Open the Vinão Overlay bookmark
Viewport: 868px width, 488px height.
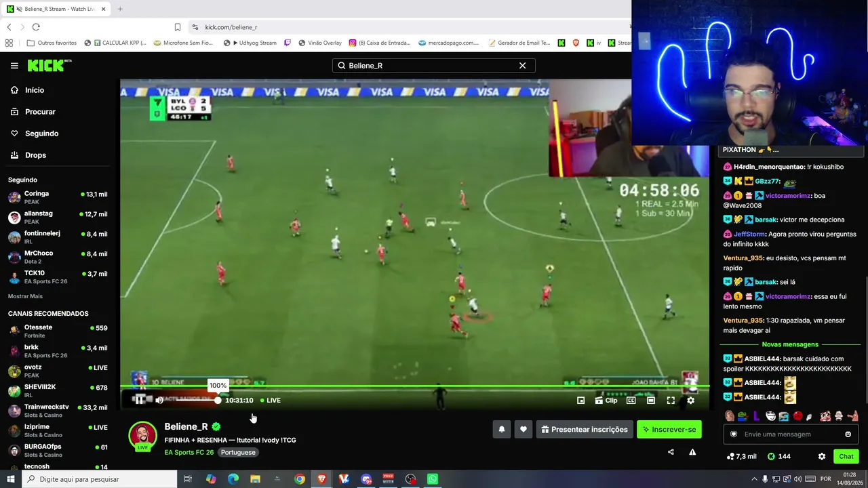(x=319, y=43)
